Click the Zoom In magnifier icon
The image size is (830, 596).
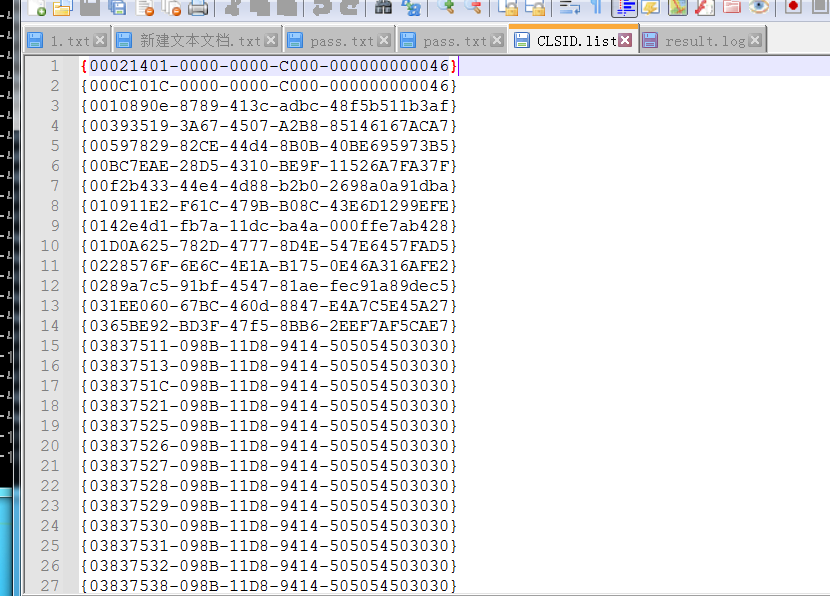pos(446,7)
